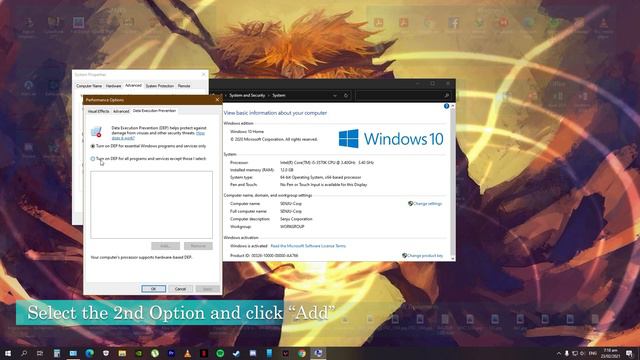Open System Protection tab in System Properties
The width and height of the screenshot is (640, 360).
(160, 86)
